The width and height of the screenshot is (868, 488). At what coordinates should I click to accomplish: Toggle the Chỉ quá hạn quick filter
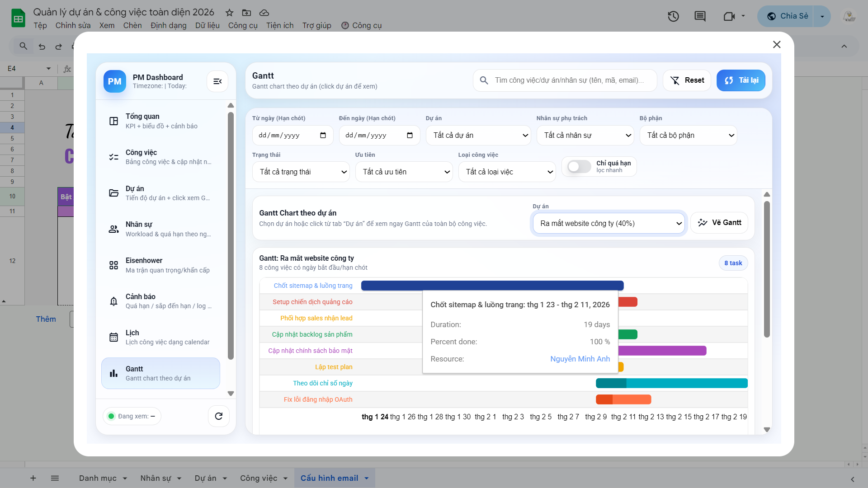(x=579, y=167)
